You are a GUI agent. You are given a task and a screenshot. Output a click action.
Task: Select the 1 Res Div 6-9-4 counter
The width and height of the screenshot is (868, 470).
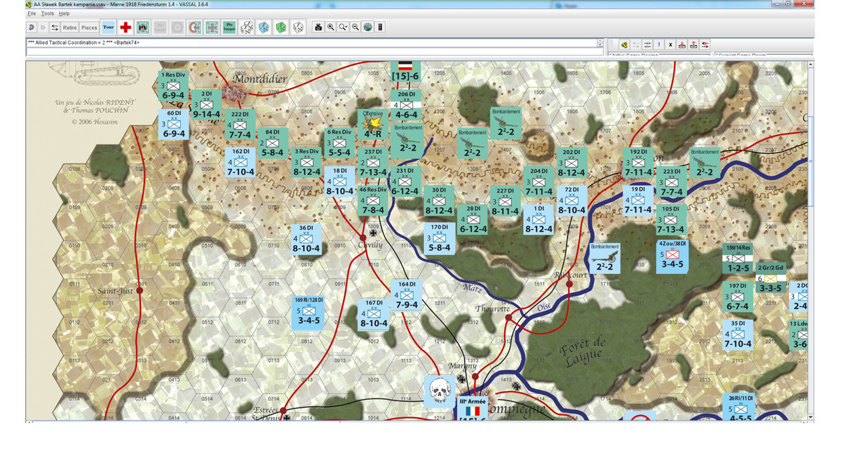[173, 85]
